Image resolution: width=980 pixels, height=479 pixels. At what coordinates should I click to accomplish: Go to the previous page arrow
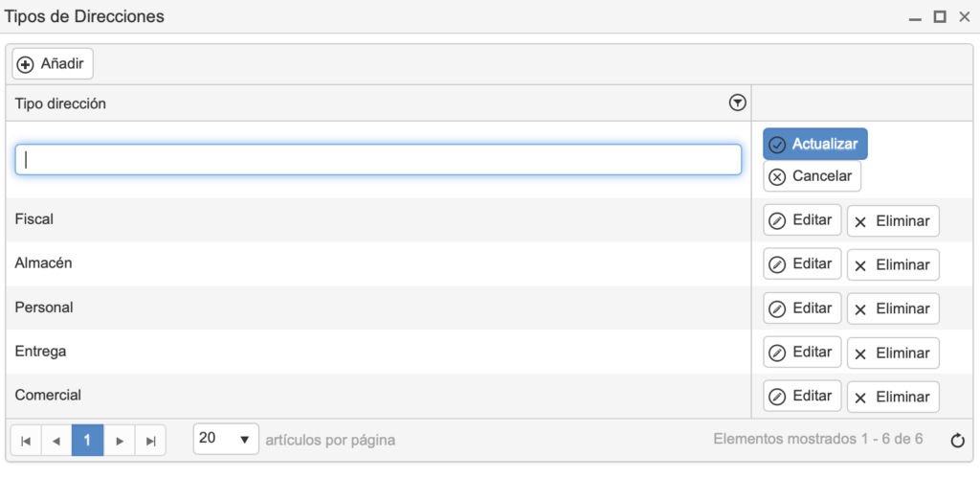coord(56,441)
